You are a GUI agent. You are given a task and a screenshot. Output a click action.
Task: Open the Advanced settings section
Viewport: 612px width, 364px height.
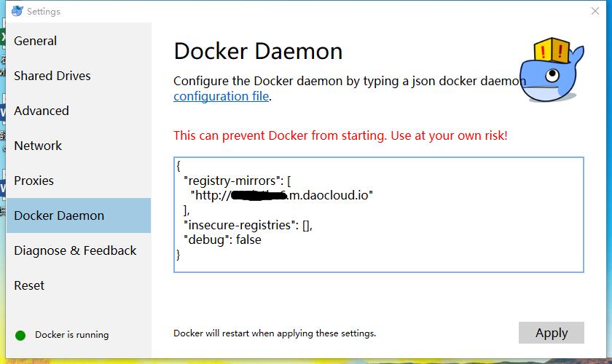coord(79,111)
